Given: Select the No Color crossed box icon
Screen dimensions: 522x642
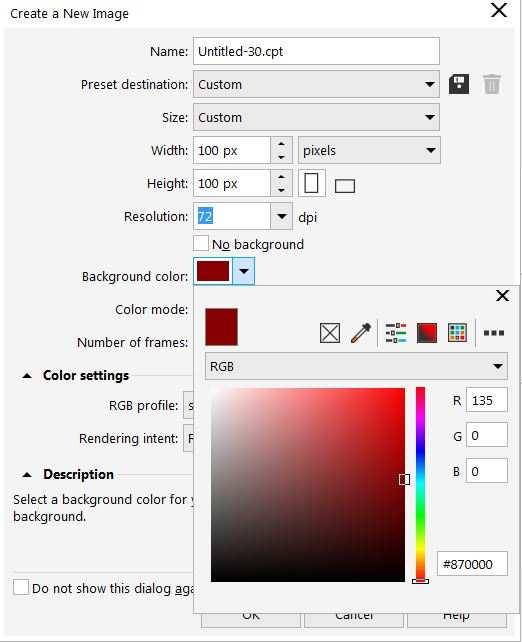Looking at the screenshot, I should pyautogui.click(x=330, y=333).
